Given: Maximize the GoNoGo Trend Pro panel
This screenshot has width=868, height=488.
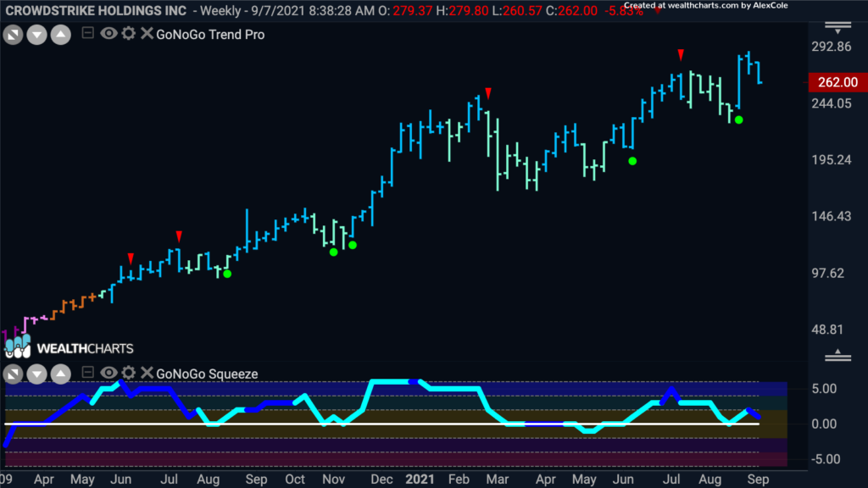Looking at the screenshot, I should (13, 35).
